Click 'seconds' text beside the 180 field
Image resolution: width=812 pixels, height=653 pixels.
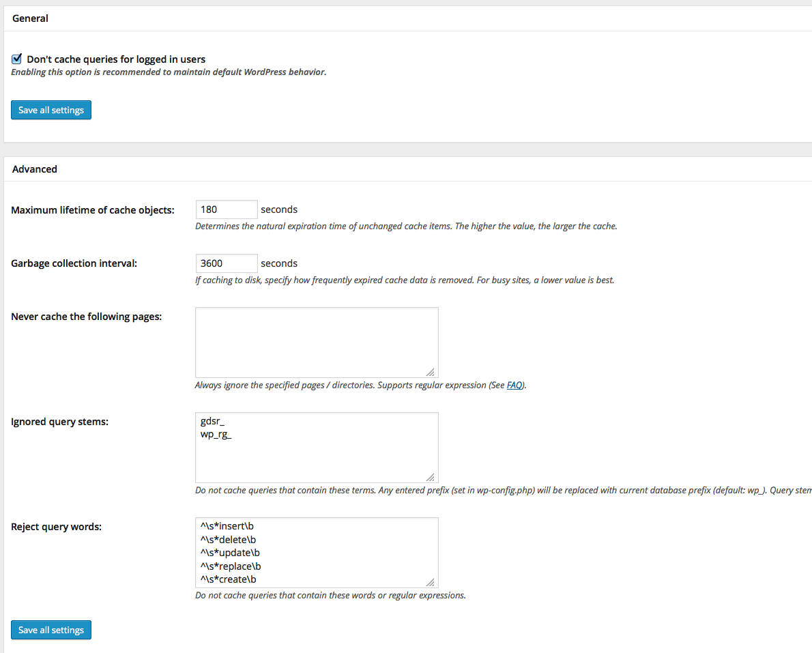coord(279,209)
